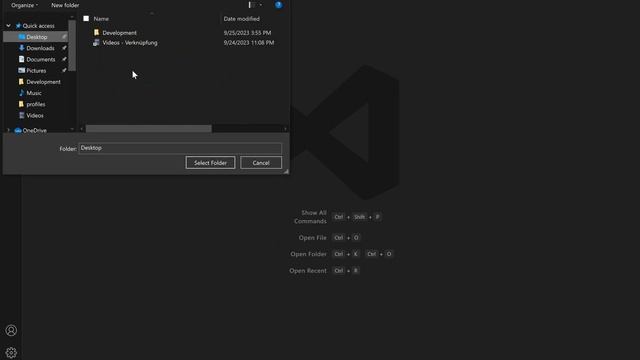640x360 pixels.
Task: Click the navigation pane vertical scrollbar thumb
Action: 72,45
